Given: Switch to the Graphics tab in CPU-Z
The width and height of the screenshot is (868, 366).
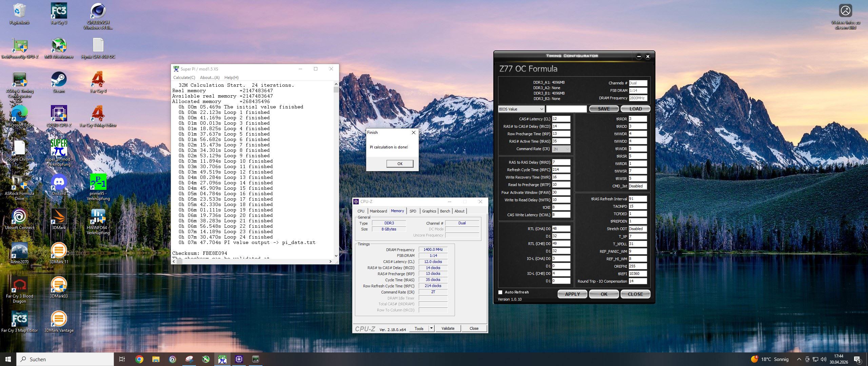Looking at the screenshot, I should 429,211.
